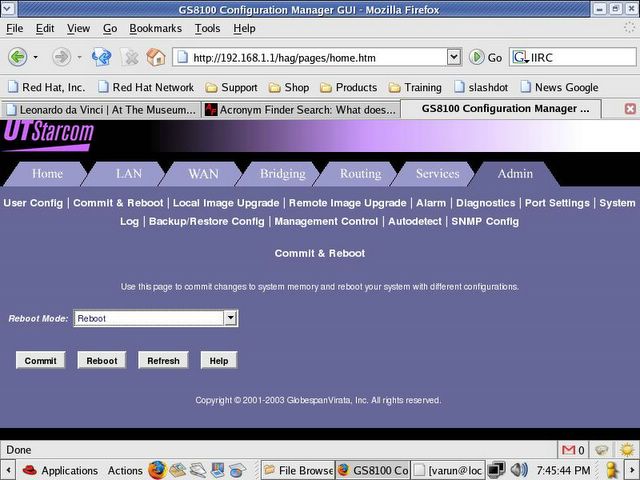
Task: Click the Commit button
Action: click(x=40, y=360)
